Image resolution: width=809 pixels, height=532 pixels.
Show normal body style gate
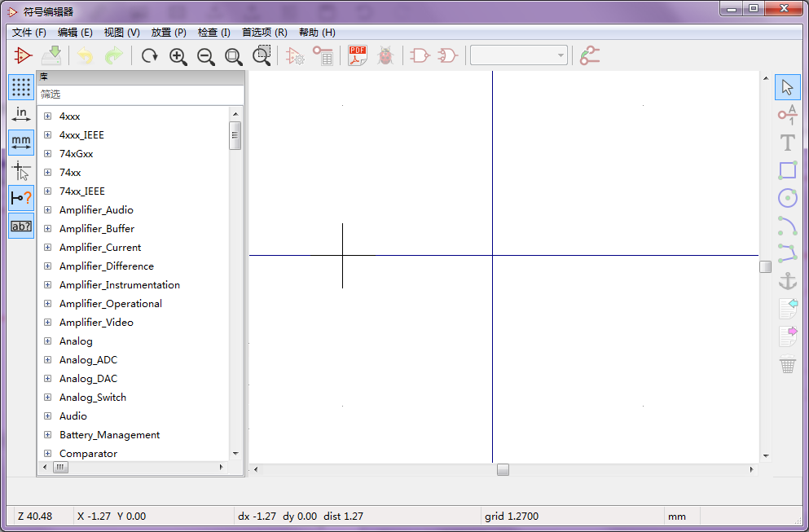420,55
